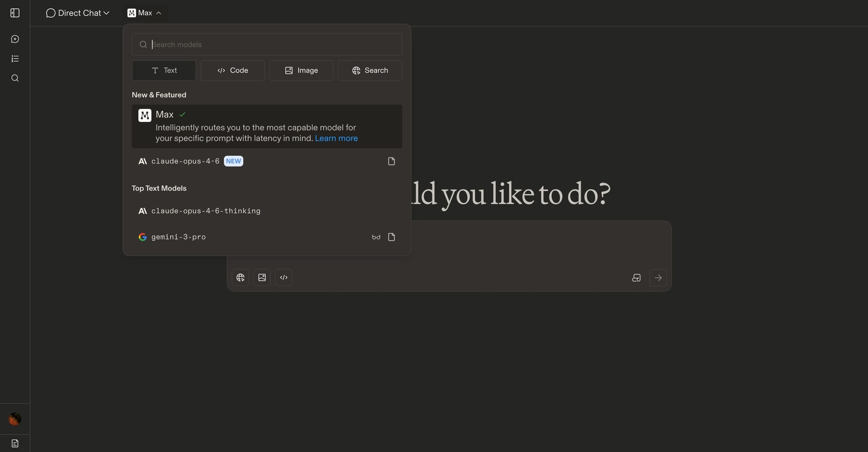This screenshot has width=868, height=452.
Task: Collapse the Max model selector dropdown
Action: (x=145, y=13)
